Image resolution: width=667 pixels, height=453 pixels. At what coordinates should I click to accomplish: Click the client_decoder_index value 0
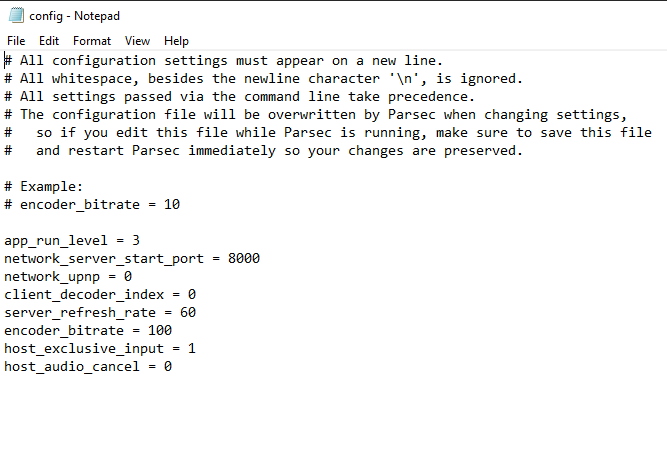coord(192,294)
